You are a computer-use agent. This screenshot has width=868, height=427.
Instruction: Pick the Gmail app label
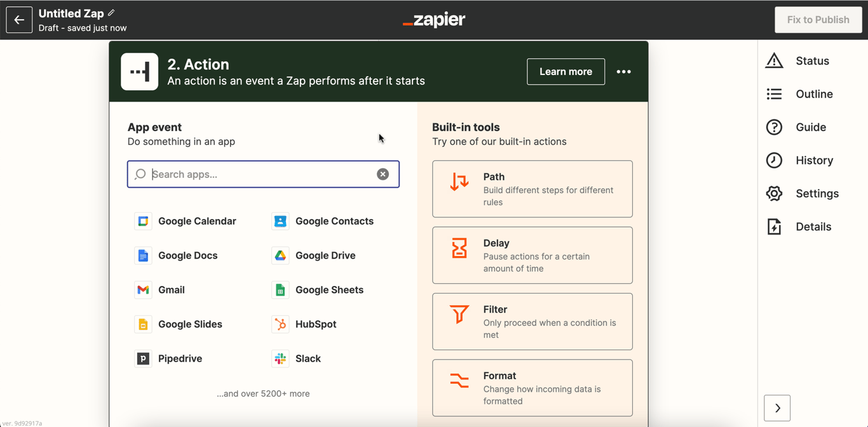[172, 290]
